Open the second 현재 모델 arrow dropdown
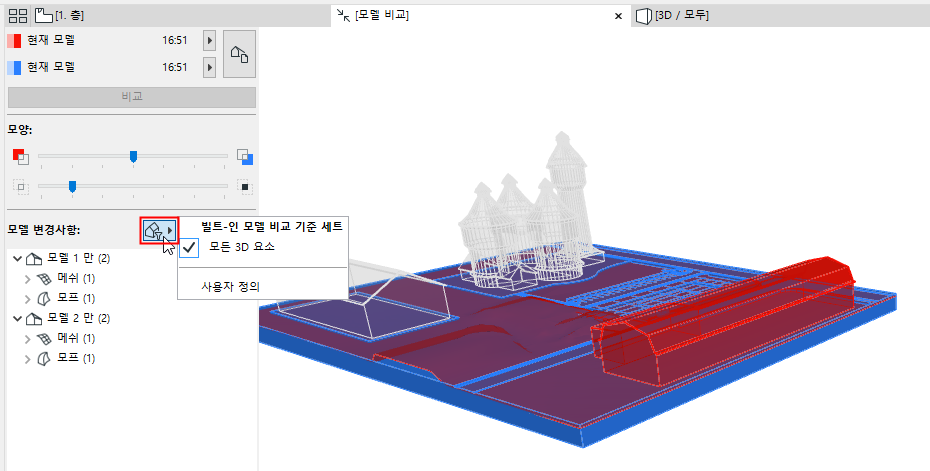 pos(209,67)
